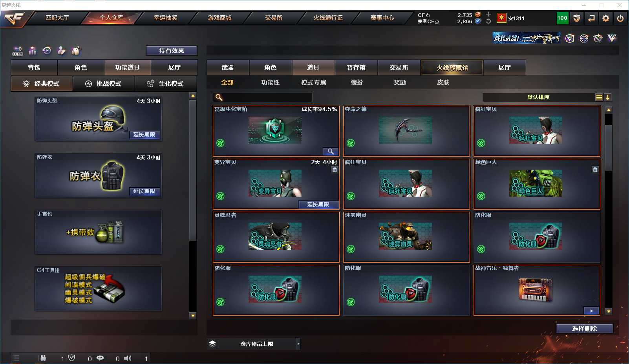This screenshot has height=364, width=629.
Task: Open the 火线珍藏馆 tab
Action: click(x=452, y=68)
